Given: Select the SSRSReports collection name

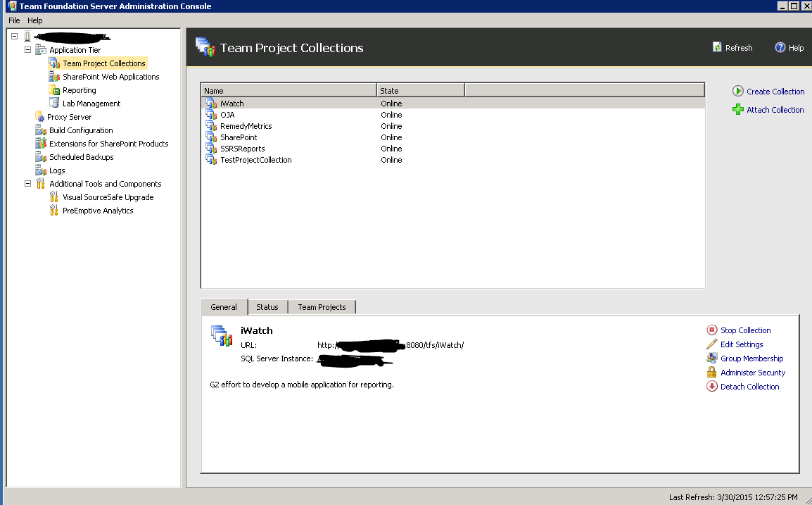Looking at the screenshot, I should 242,149.
